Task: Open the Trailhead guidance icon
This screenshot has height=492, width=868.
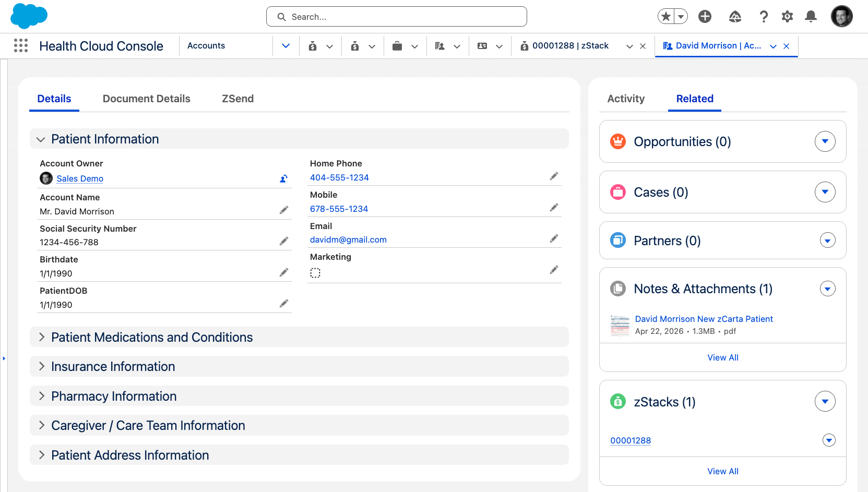Action: click(735, 17)
